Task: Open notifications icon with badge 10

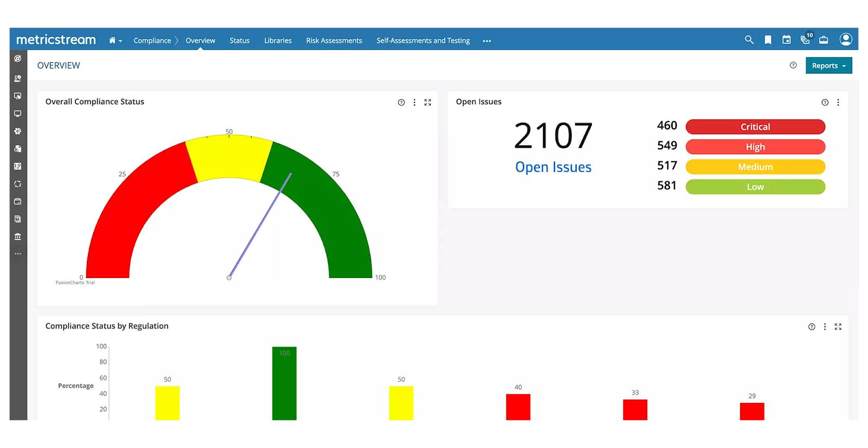Action: pos(805,40)
